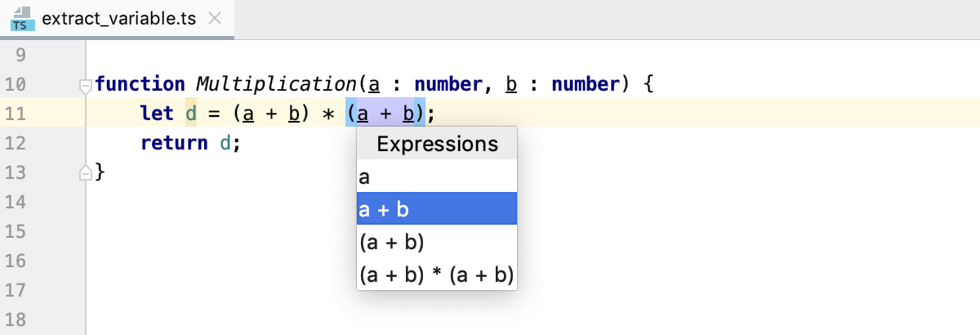Click the returned d on line 12
This screenshot has width=980, height=335.
225,143
